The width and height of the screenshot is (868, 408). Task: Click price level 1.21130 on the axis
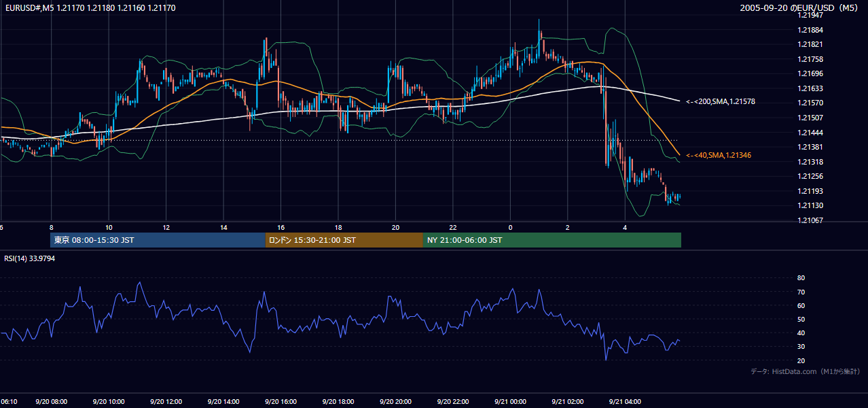(x=809, y=205)
